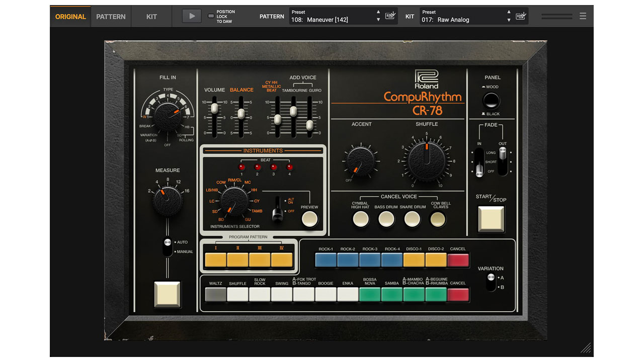
Task: Click the Cow Bell Claves cancel voice button
Action: coord(438,219)
